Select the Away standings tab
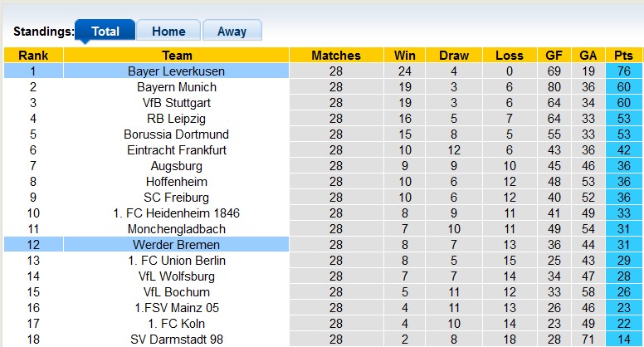644x347 pixels. tap(232, 32)
